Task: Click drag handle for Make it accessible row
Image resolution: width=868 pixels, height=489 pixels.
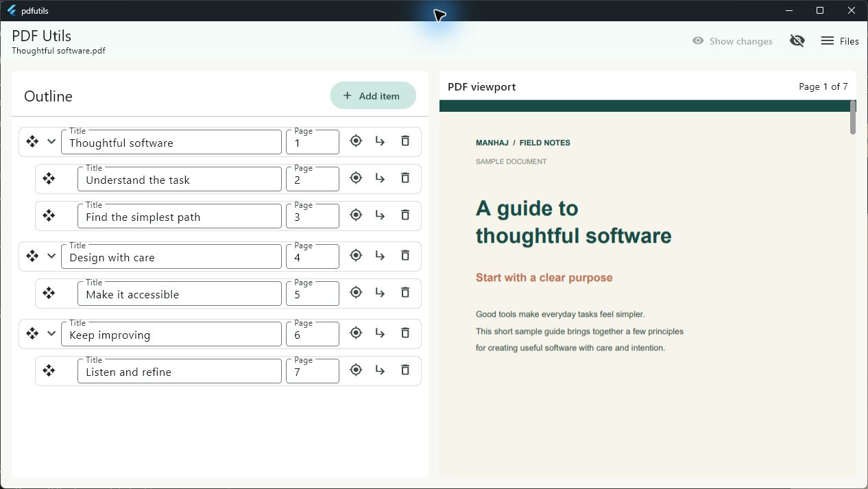Action: (49, 293)
